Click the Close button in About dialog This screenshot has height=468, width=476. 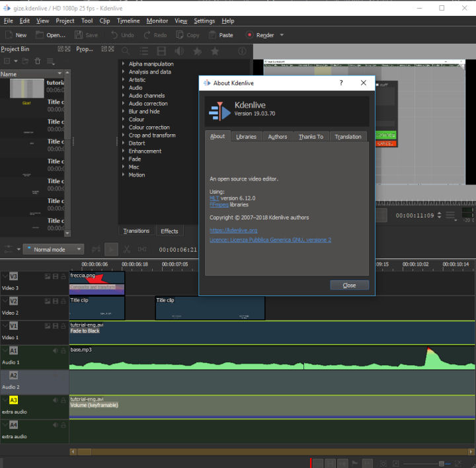(x=350, y=286)
